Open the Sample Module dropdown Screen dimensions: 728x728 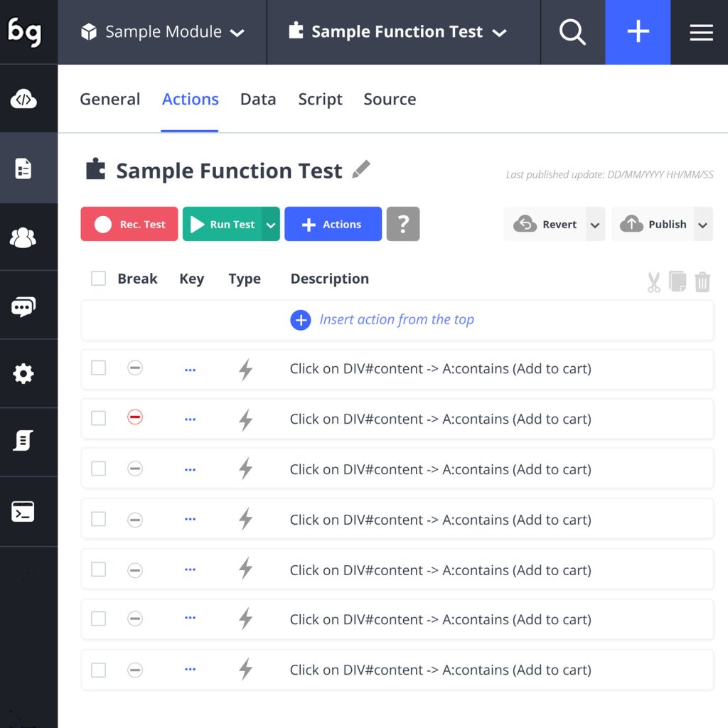pos(163,32)
